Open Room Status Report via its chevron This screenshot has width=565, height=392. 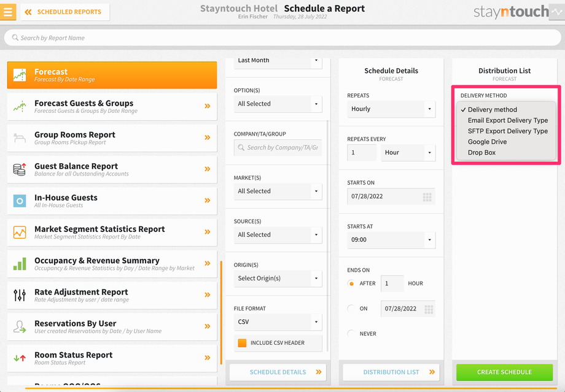(x=208, y=358)
